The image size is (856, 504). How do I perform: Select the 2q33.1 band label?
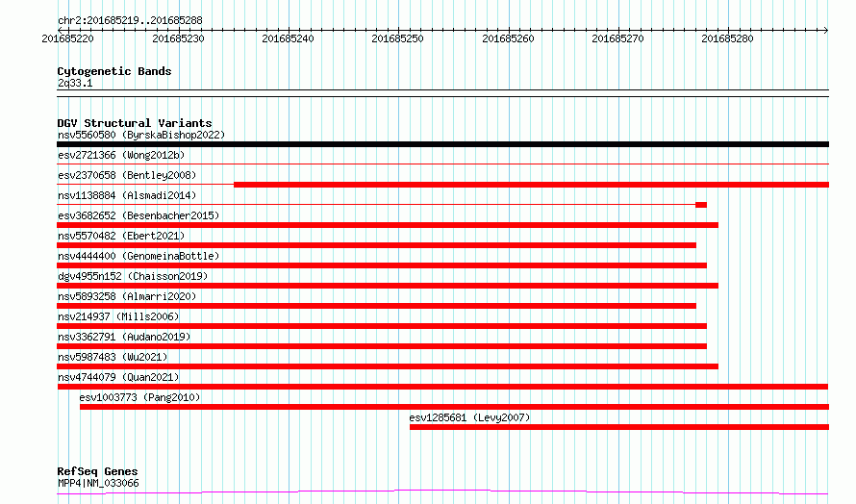point(75,83)
